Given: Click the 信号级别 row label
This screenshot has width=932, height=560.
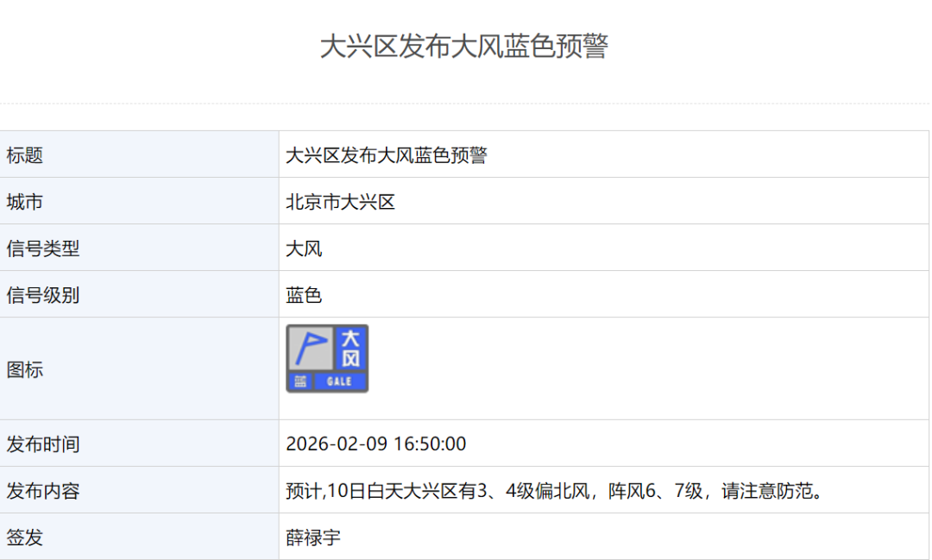Looking at the screenshot, I should click(43, 295).
